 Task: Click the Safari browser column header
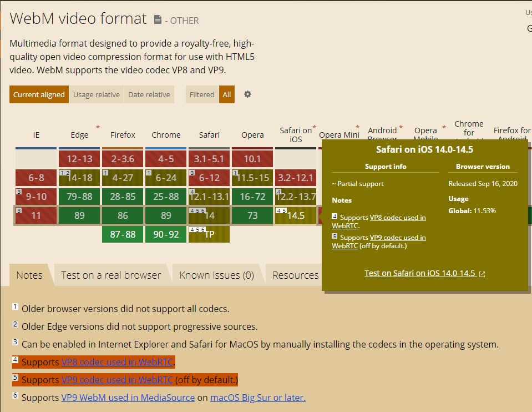pos(209,135)
